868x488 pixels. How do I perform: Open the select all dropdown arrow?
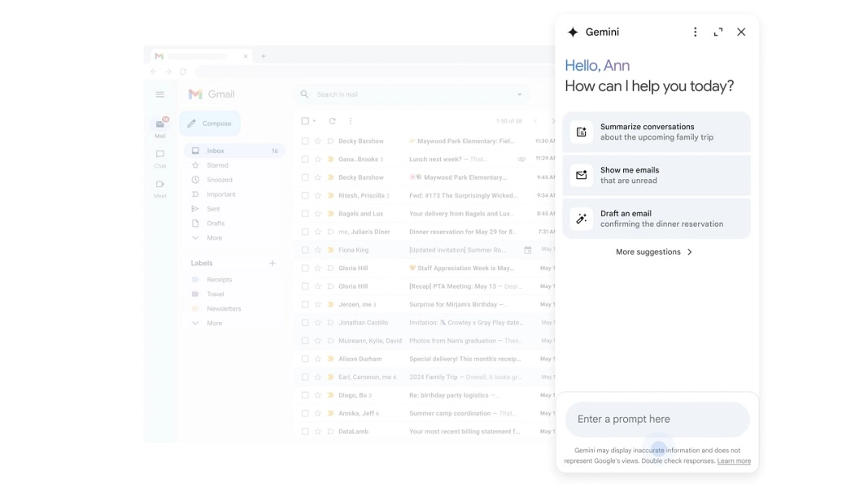314,120
